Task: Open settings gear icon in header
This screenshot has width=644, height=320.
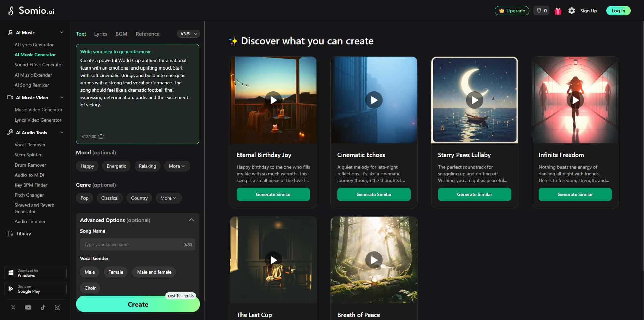Action: pos(572,11)
